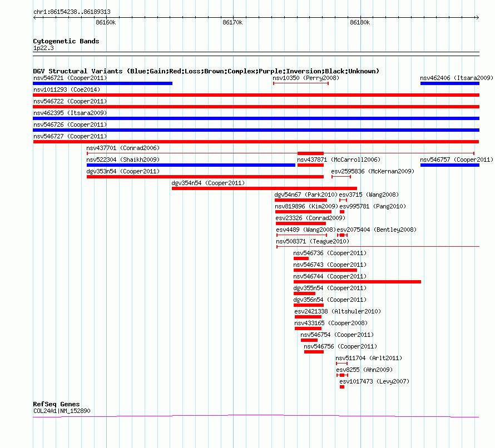Open the nsv1011293 (Coe2014) label
Viewport: 495px width, 448px height.
(x=67, y=89)
